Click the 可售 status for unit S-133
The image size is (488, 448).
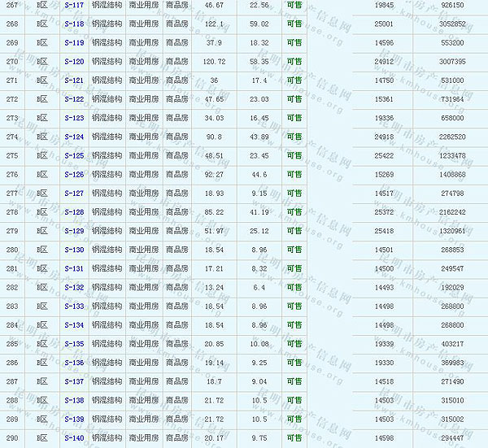[294, 306]
